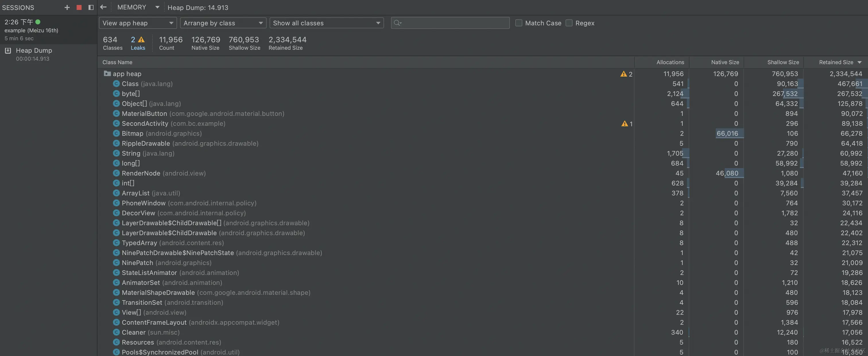Sort by the Allocations column header
Viewport: 868px width, 356px height.
click(670, 62)
